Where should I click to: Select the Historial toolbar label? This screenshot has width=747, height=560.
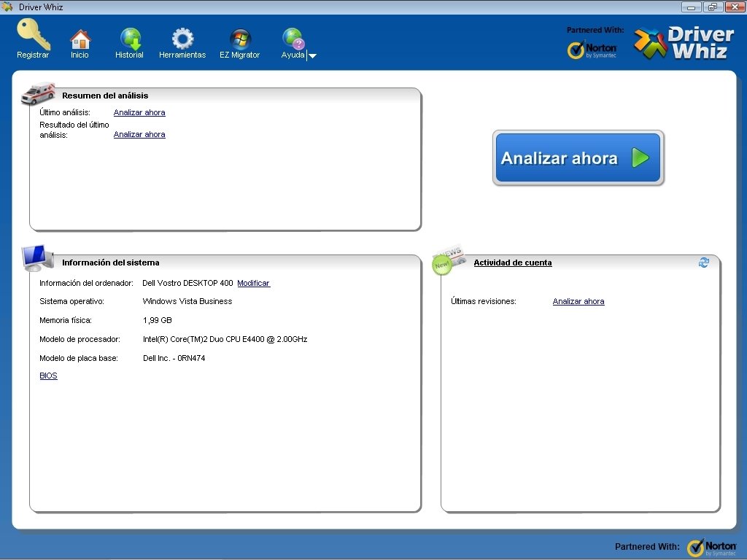tap(129, 55)
